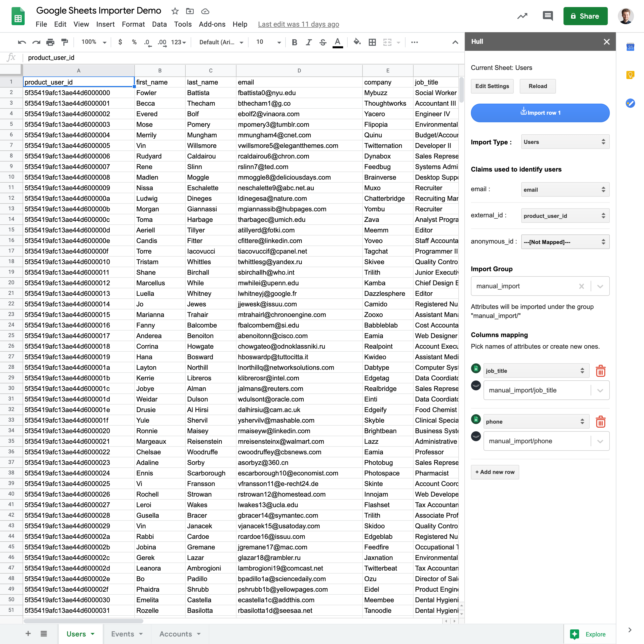Screen dimensions: 644x644
Task: Open the Add-ons menu
Action: tap(212, 24)
